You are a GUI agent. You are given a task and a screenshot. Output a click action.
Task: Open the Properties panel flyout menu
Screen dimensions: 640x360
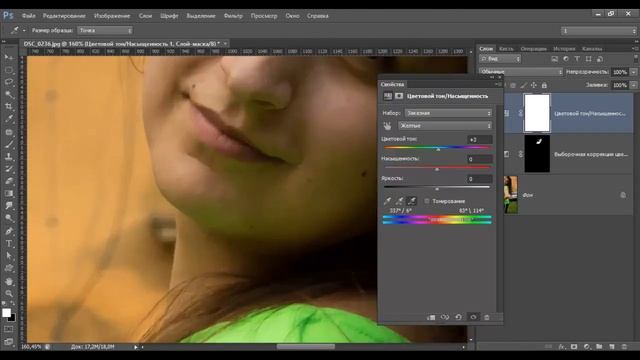click(x=498, y=84)
